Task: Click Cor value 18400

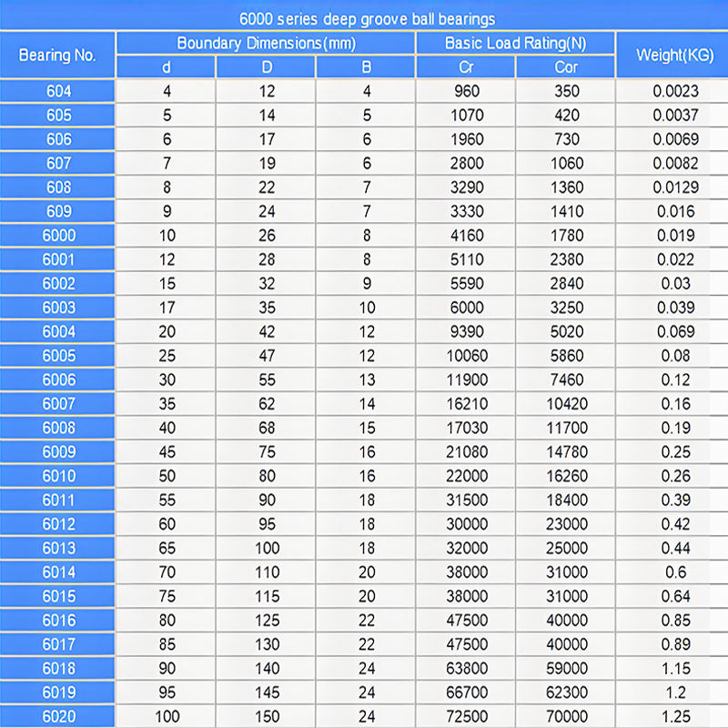Action: tap(566, 500)
